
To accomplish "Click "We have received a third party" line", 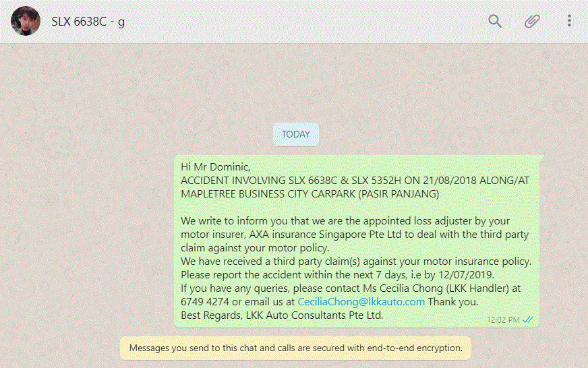I will click(256, 261).
